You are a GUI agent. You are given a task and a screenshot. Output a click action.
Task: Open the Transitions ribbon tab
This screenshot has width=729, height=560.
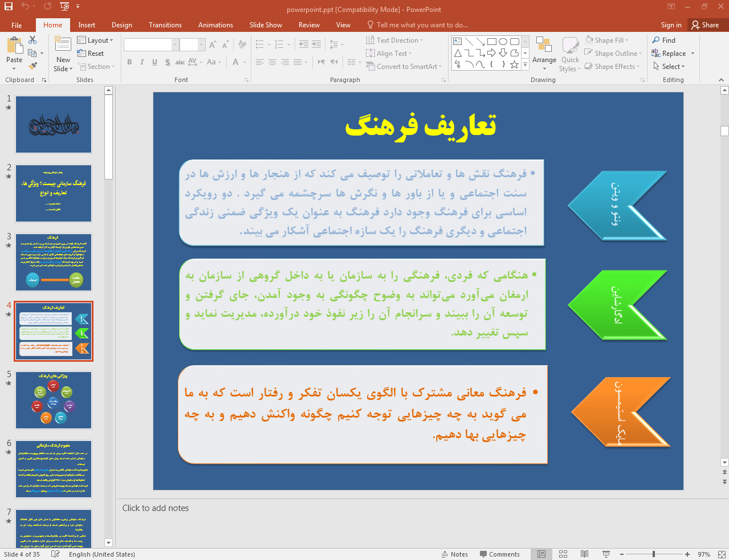165,25
